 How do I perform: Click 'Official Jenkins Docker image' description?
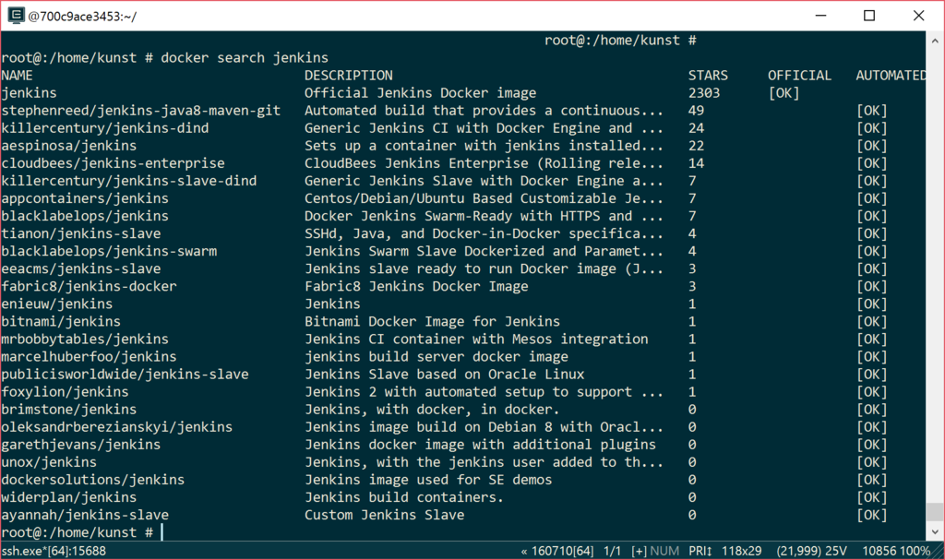[x=420, y=93]
